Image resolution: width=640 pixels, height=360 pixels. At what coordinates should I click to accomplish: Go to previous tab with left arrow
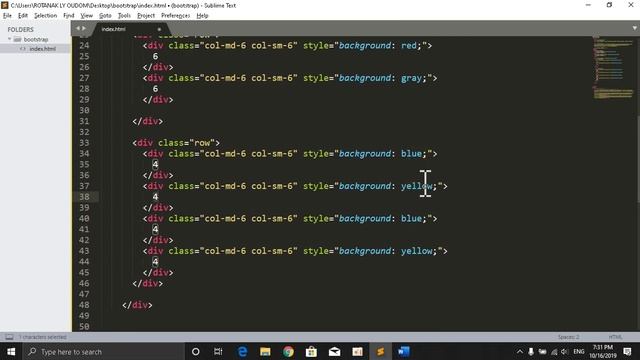(x=78, y=29)
